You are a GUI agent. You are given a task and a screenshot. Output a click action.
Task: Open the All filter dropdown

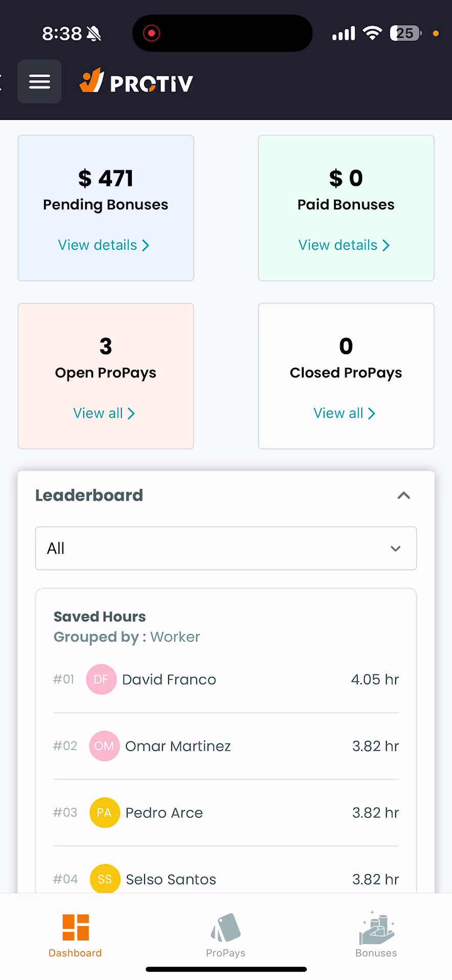(226, 548)
